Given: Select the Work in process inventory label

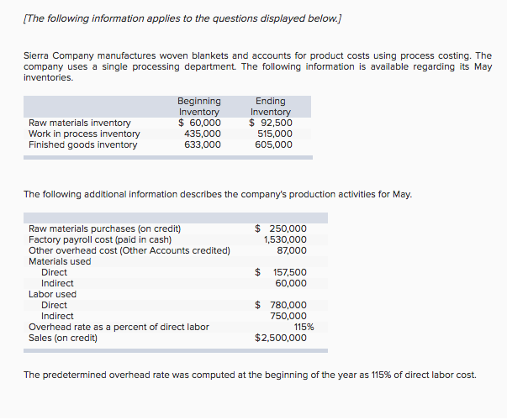Looking at the screenshot, I should pyautogui.click(x=84, y=134).
